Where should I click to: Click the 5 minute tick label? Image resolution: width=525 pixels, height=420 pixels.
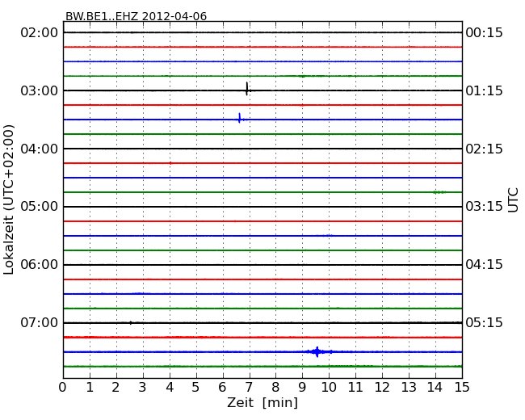(195, 388)
